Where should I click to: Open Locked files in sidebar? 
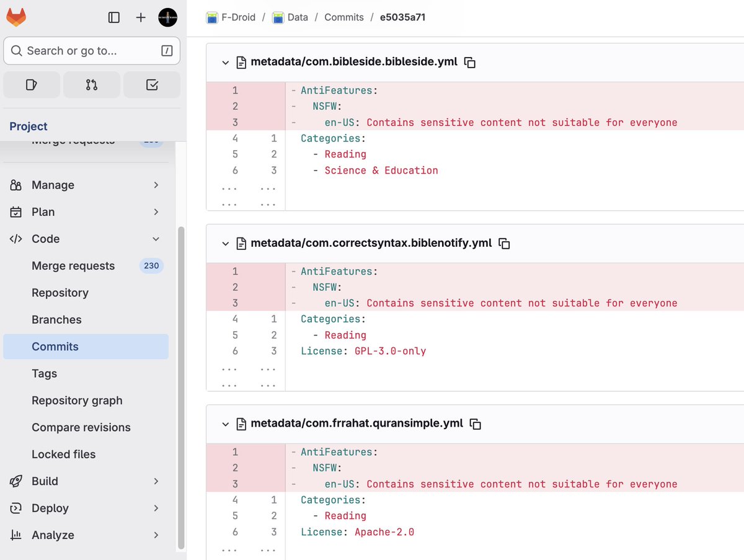[86, 455]
